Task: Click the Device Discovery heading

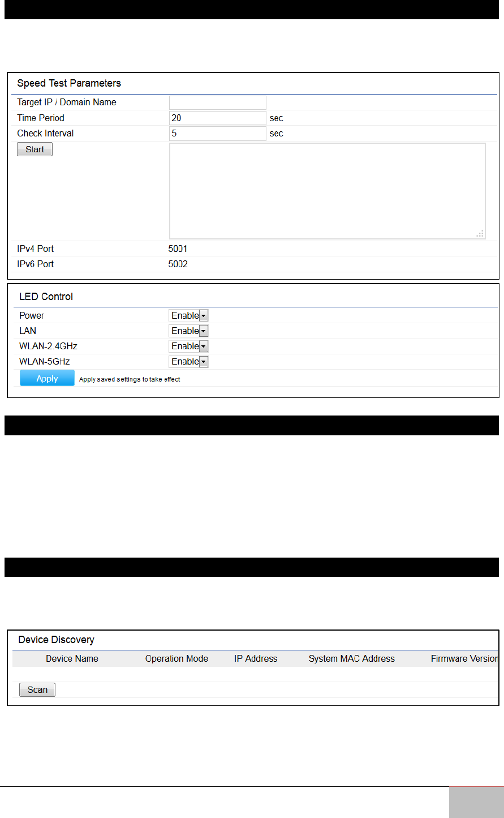Action: pyautogui.click(x=56, y=640)
